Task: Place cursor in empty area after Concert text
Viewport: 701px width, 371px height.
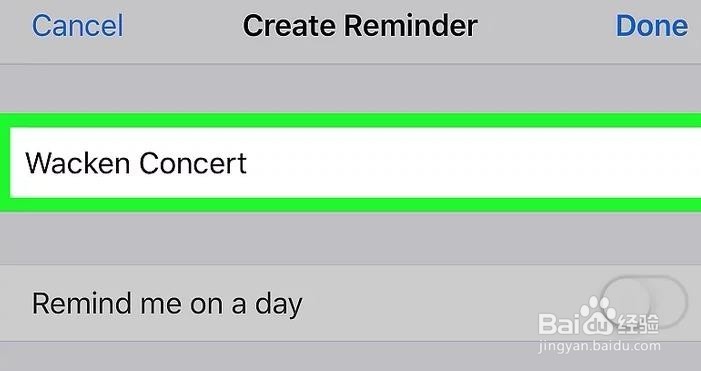Action: [x=469, y=163]
